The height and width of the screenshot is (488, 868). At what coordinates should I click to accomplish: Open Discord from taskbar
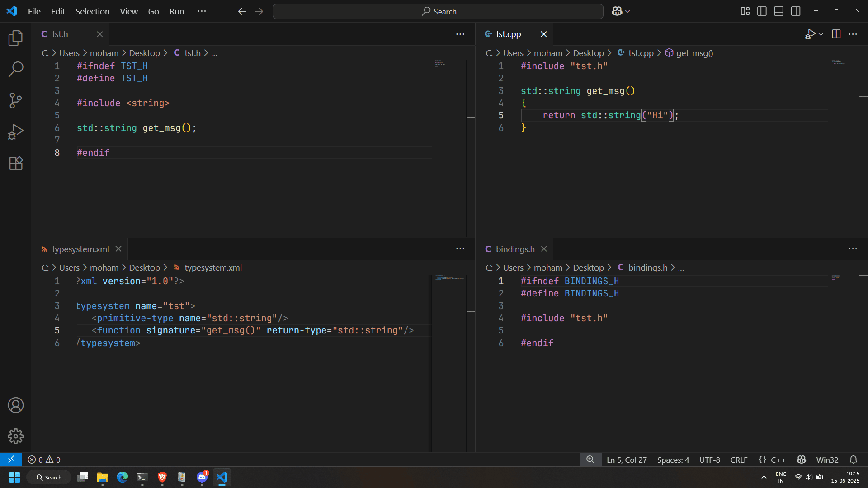point(202,477)
